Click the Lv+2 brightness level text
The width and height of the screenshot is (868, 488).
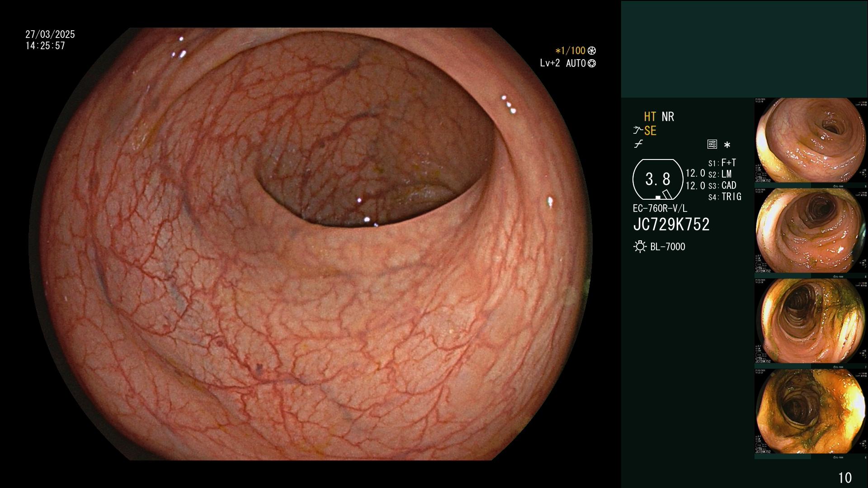(550, 64)
